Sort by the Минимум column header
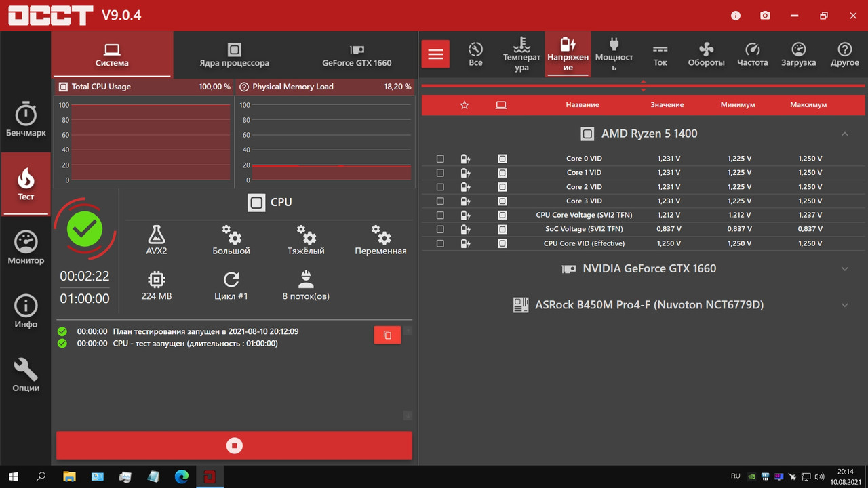Viewport: 868px width, 488px height. pyautogui.click(x=738, y=105)
